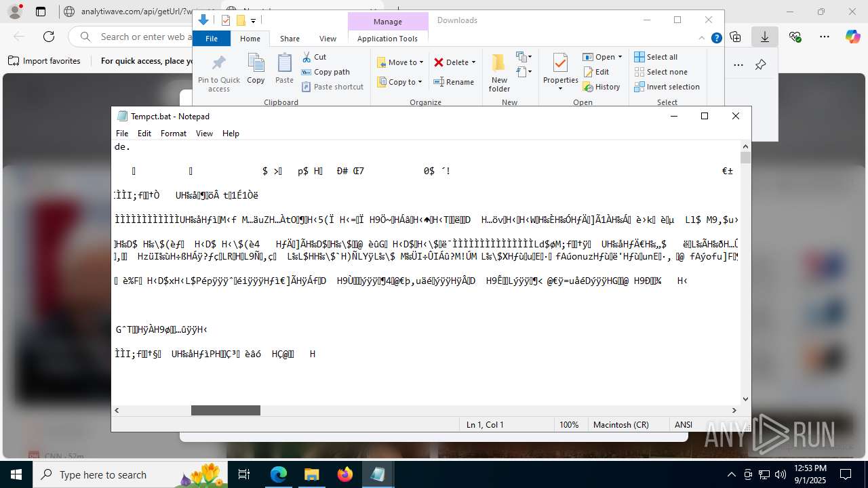Expand the Delete dropdown arrow
The height and width of the screenshot is (488, 868).
[x=473, y=62]
